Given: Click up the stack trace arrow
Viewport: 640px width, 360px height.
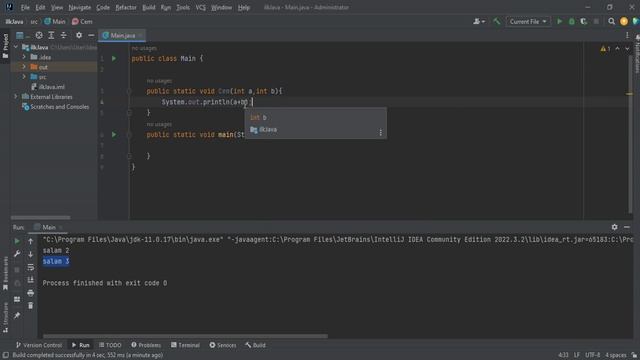Looking at the screenshot, I should point(31,241).
